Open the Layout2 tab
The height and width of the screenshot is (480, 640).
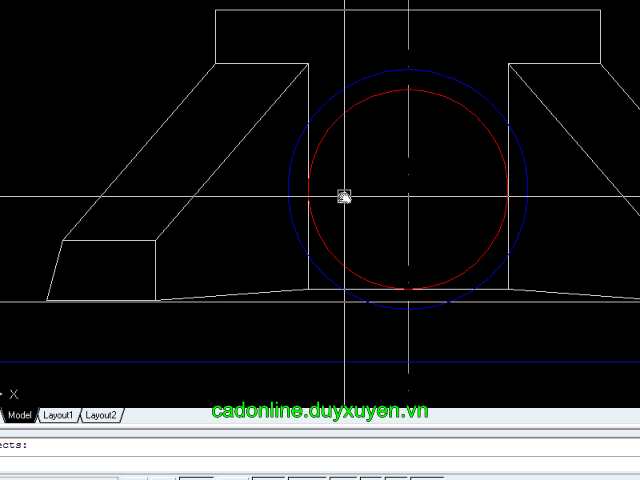coord(100,415)
